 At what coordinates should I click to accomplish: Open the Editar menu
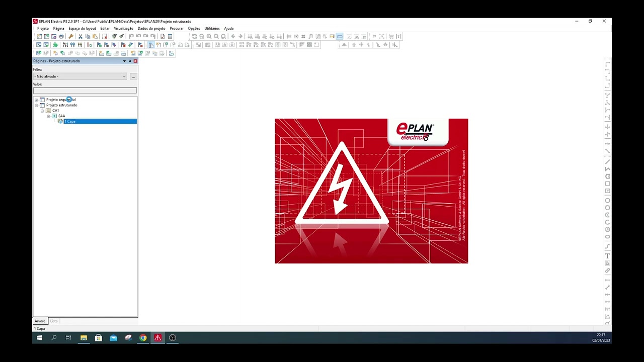coord(105,28)
